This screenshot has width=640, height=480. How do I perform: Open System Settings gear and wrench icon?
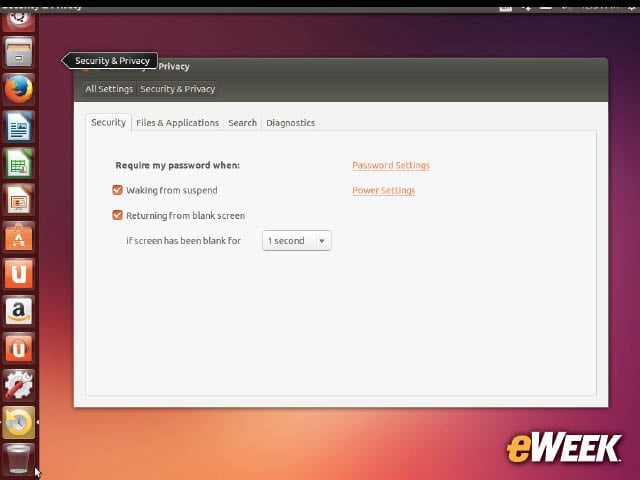18,385
